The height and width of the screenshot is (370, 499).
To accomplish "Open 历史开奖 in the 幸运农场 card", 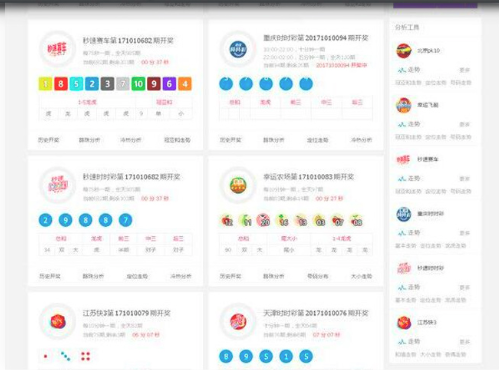I will 230,276.
